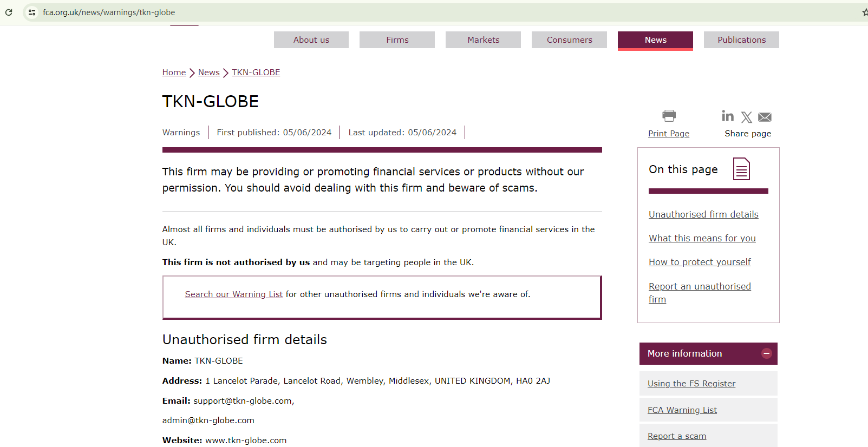Go to Home breadcrumb link
This screenshot has width=868, height=447.
174,73
